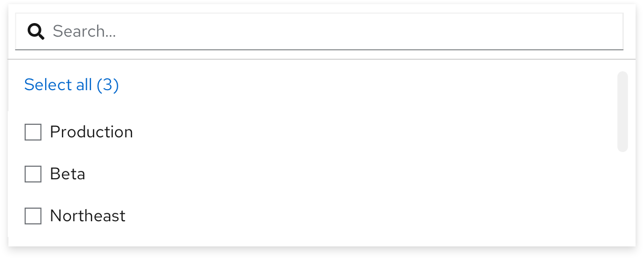Select the Production option label
This screenshot has height=259, width=644.
click(91, 132)
